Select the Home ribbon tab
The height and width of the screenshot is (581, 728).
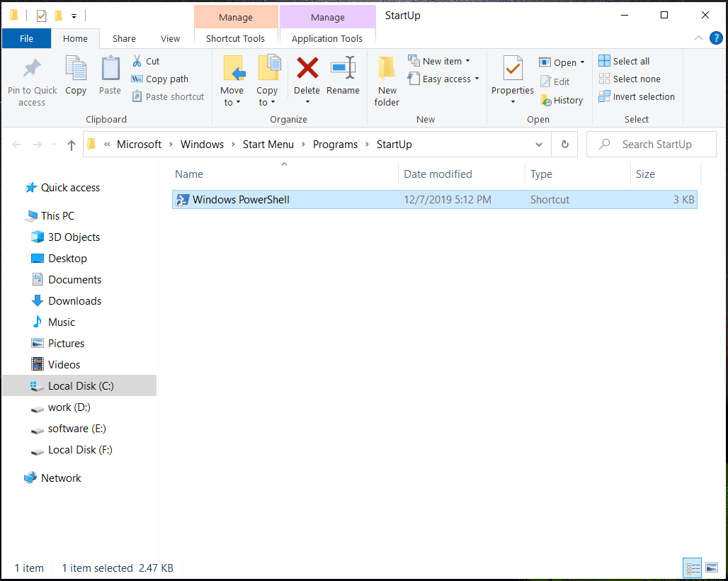click(75, 38)
